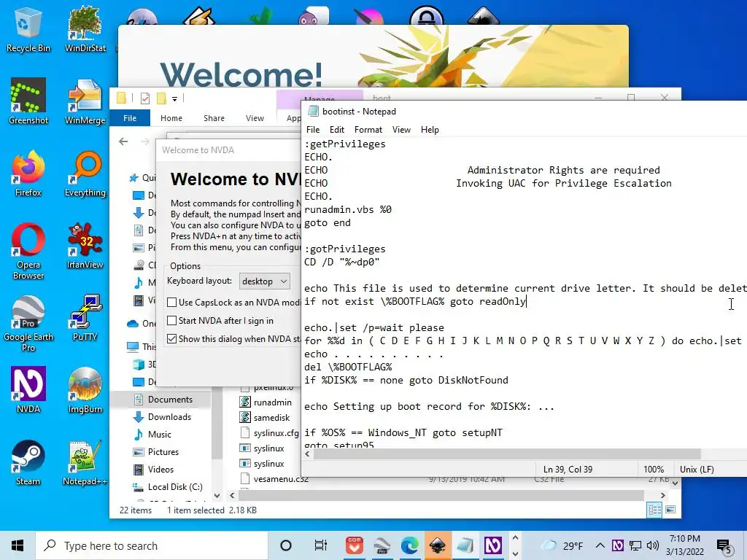747x560 pixels.
Task: Open the Everything search shortcut
Action: 85,174
